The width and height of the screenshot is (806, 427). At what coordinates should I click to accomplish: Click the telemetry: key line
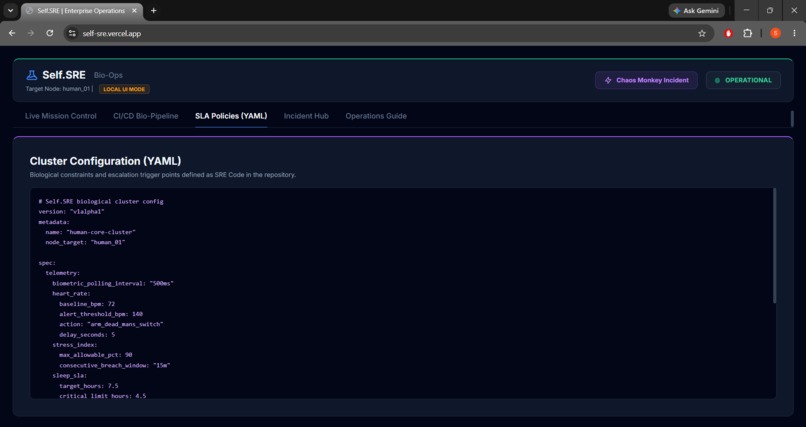point(63,273)
